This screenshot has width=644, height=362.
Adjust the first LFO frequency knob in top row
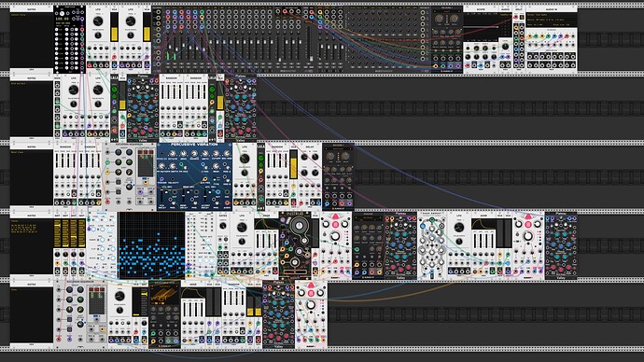point(98,21)
